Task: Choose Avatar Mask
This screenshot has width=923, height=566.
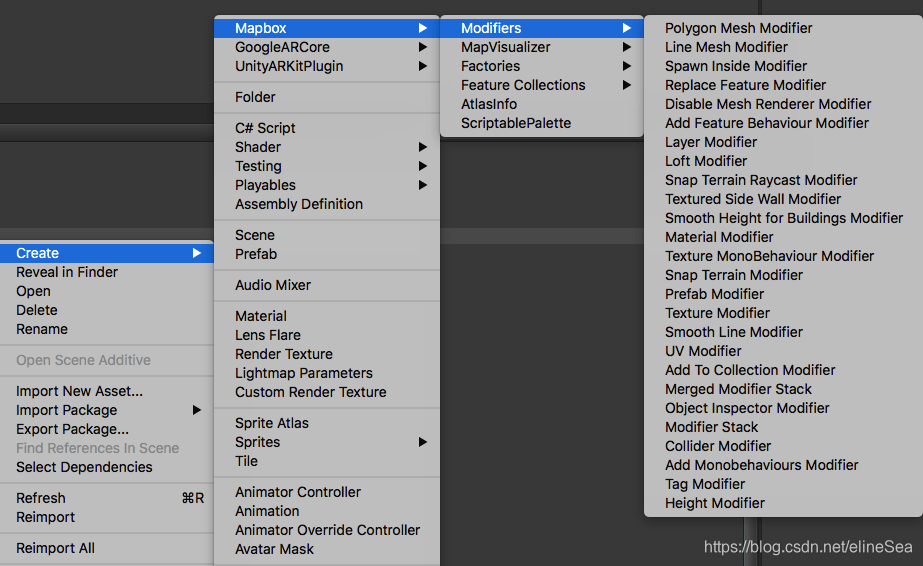Action: tap(327, 549)
